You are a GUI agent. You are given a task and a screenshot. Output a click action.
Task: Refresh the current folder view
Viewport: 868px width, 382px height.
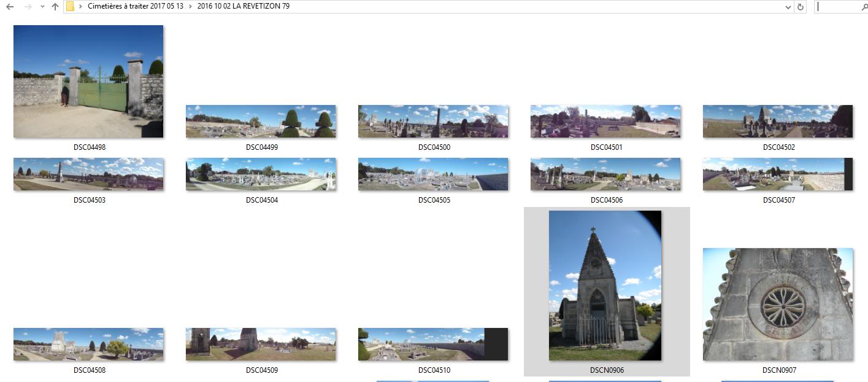801,7
